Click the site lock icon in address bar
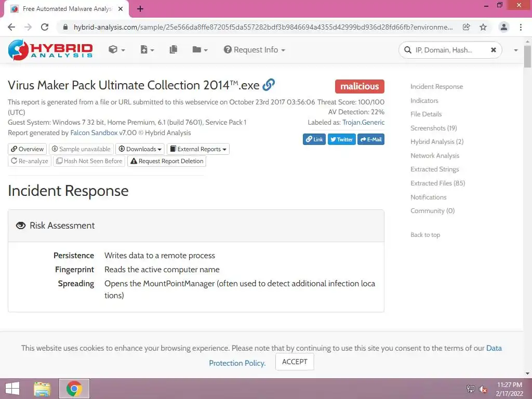Screen dimensions: 532x399 click(65, 27)
